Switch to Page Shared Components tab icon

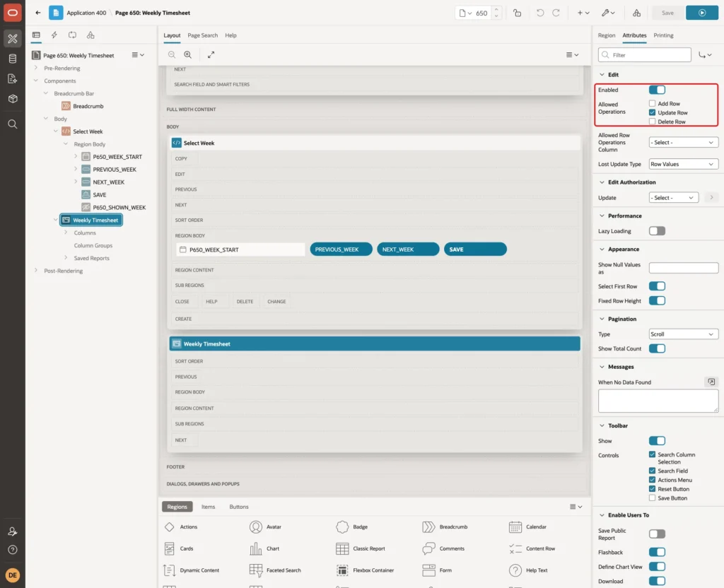coord(90,35)
